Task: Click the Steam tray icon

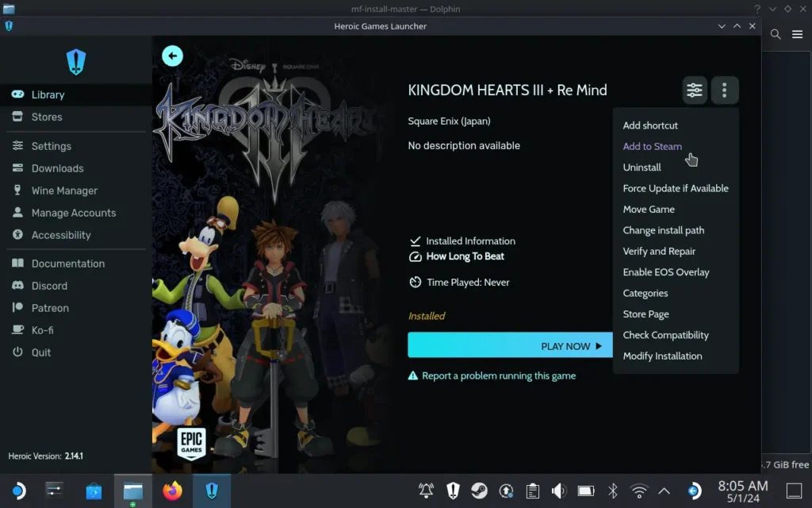Action: [x=480, y=491]
